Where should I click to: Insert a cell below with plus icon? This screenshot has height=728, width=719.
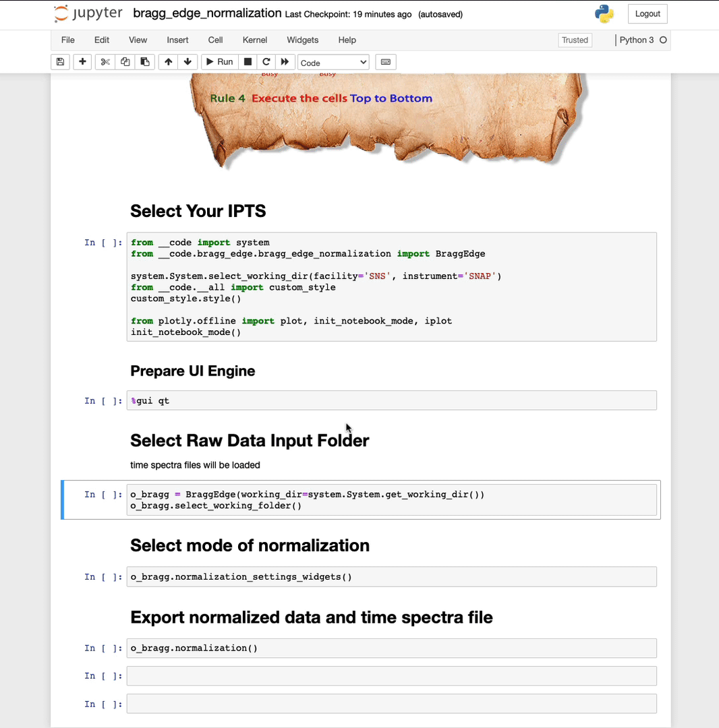click(x=82, y=62)
